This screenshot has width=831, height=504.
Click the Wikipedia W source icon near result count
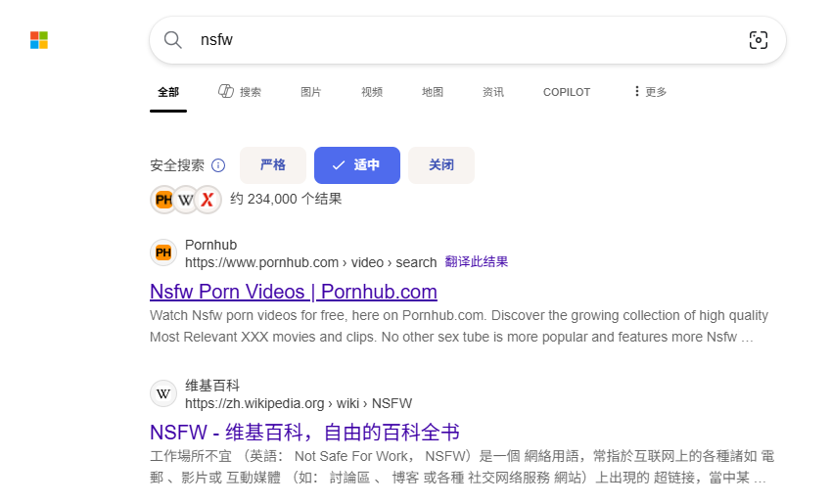(x=186, y=200)
